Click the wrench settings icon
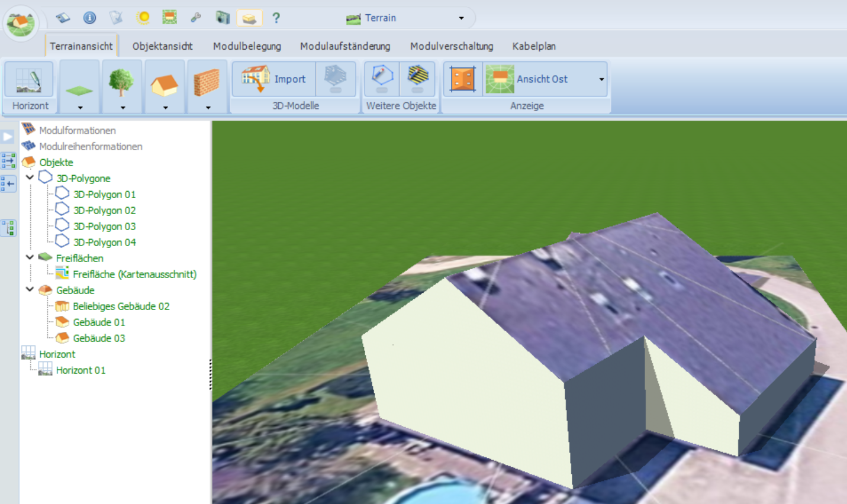847x504 pixels. coord(196,18)
